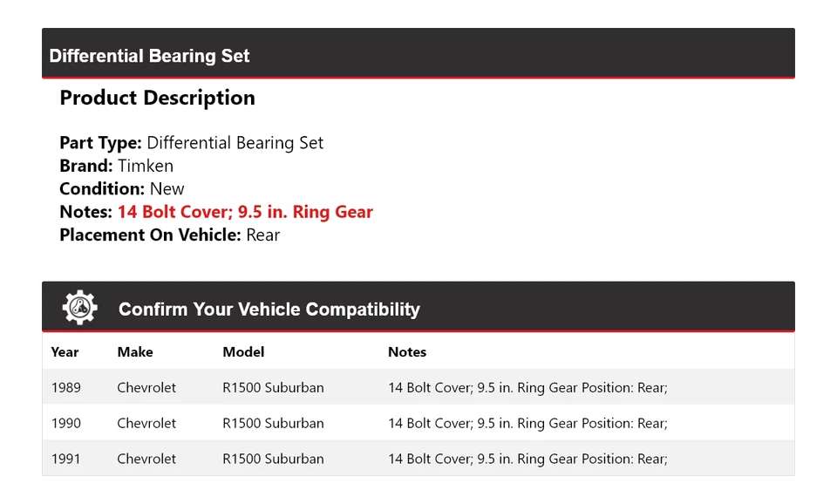This screenshot has height=504, width=837.
Task: Select the 1989 year cell
Action: 65,387
